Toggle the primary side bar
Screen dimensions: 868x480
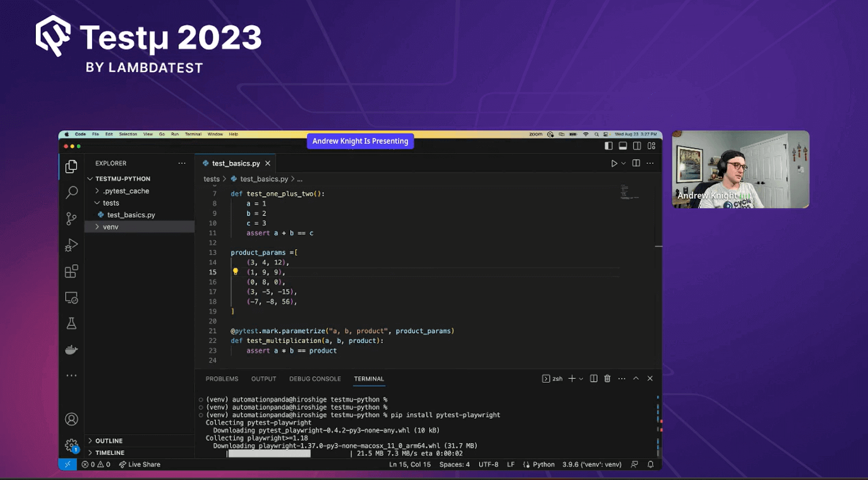tap(609, 146)
